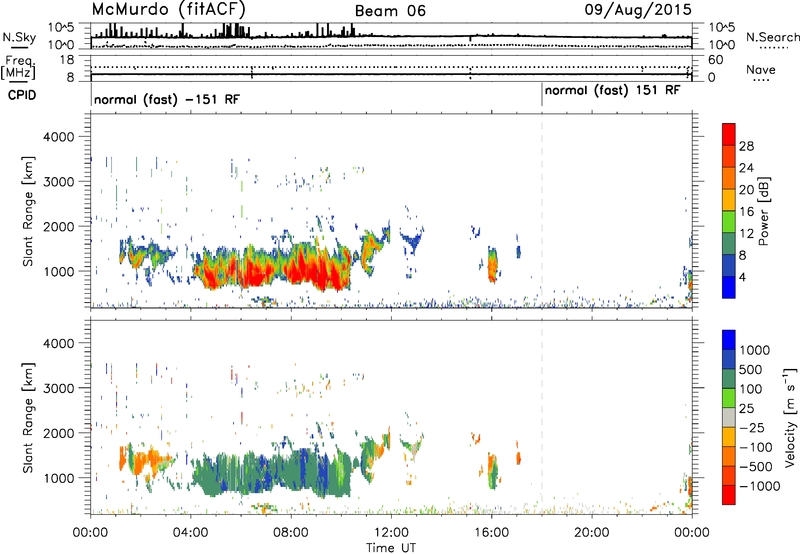
Task: Click the orange velocity patch near 02:00
Action: 146,461
